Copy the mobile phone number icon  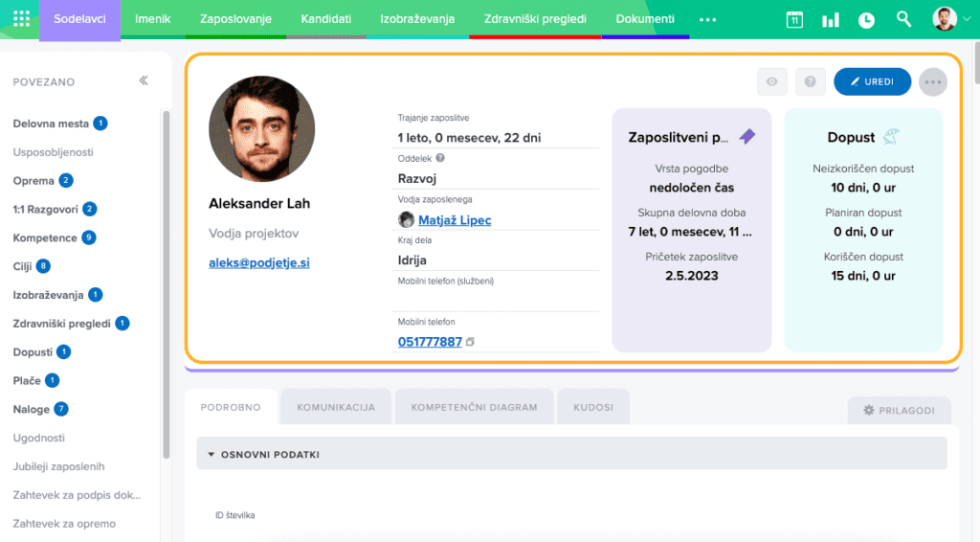470,343
